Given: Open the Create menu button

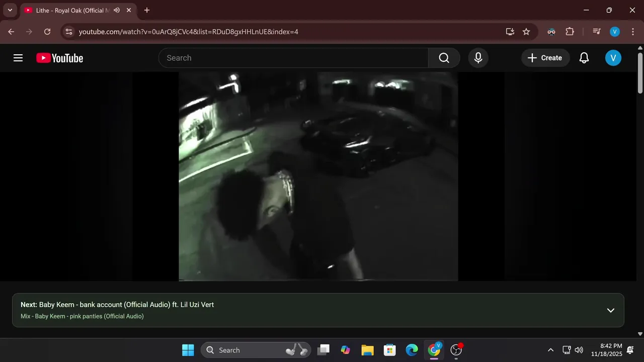Looking at the screenshot, I should click(x=545, y=58).
